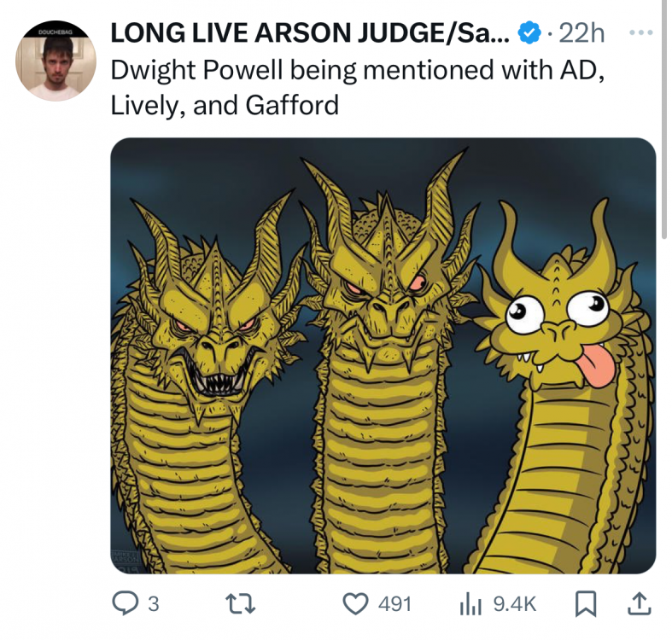This screenshot has height=640, width=672.
Task: Click the 3 replies count
Action: [x=154, y=604]
